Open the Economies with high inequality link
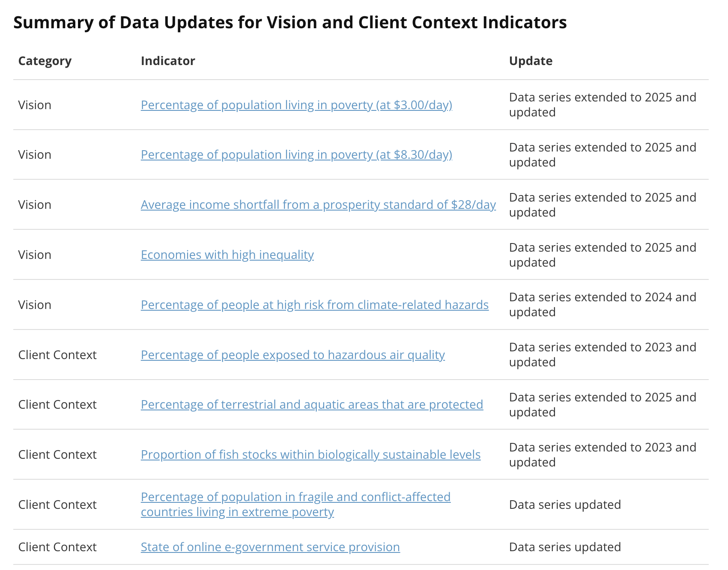Viewport: 728px width, 570px height. [x=227, y=255]
